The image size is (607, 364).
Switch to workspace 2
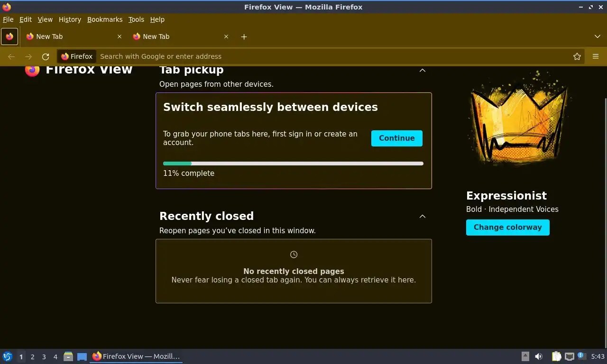(x=32, y=357)
